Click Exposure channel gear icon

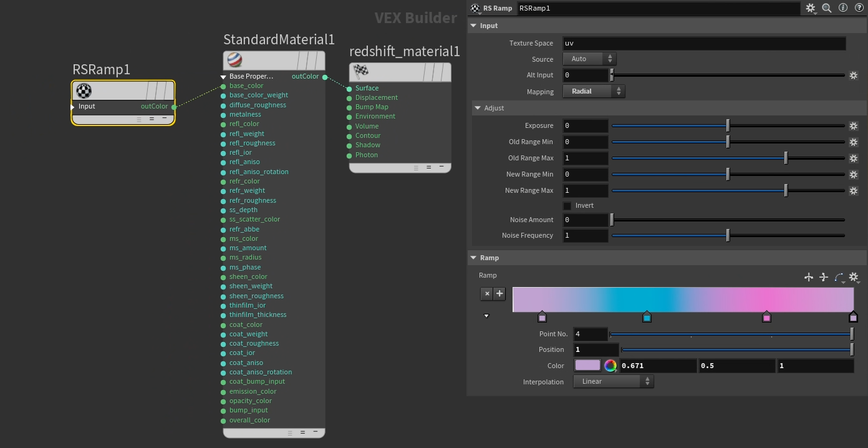click(853, 125)
